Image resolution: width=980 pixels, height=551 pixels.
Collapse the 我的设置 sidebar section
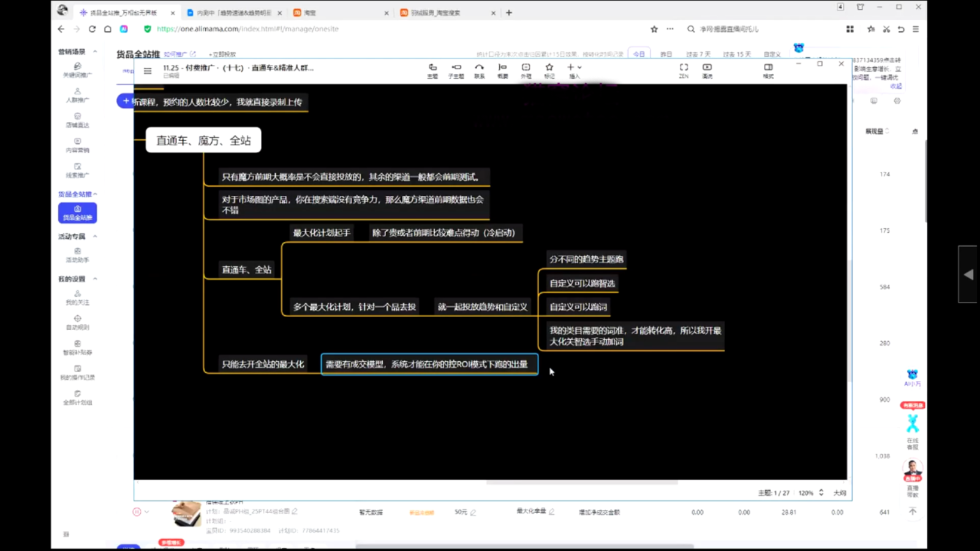point(95,279)
